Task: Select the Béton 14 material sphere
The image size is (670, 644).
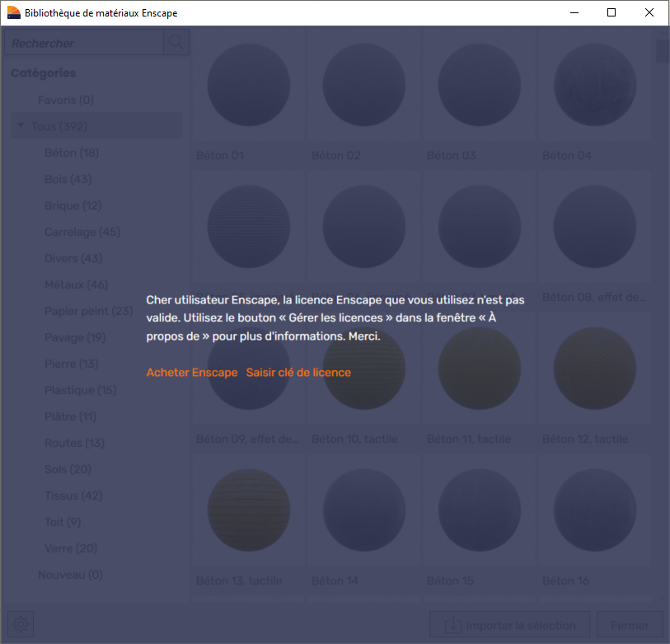Action: (x=364, y=510)
